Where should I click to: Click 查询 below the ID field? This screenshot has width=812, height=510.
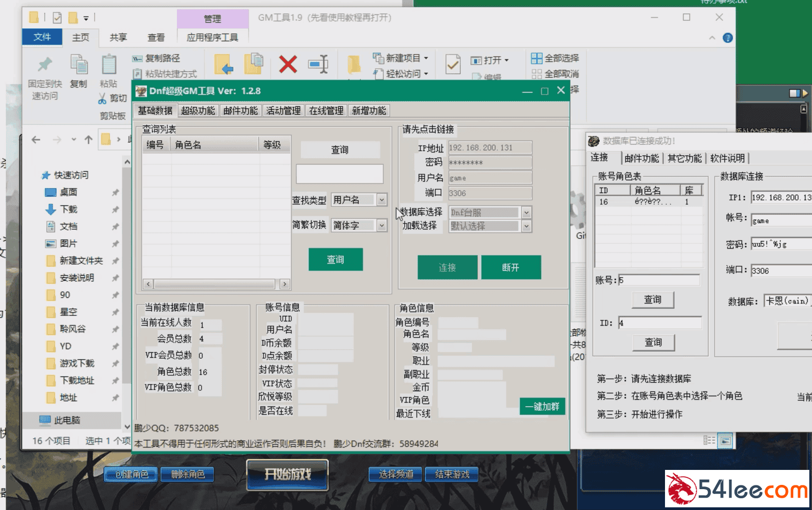(653, 342)
